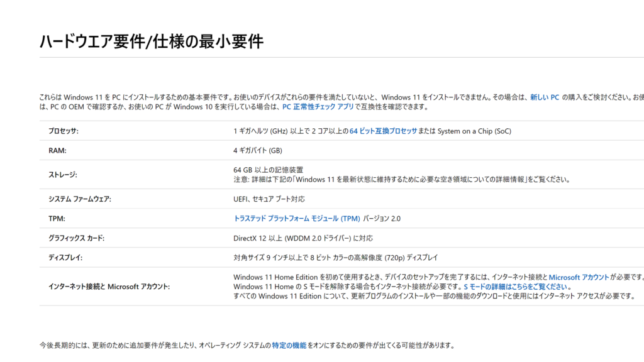
Task: Open the PC 正常性チェック アプリ link
Action: click(318, 107)
